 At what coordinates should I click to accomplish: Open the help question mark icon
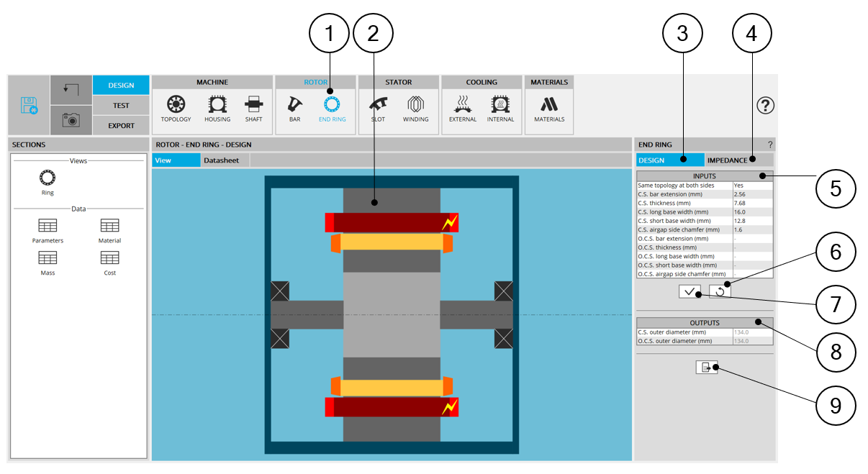(765, 106)
